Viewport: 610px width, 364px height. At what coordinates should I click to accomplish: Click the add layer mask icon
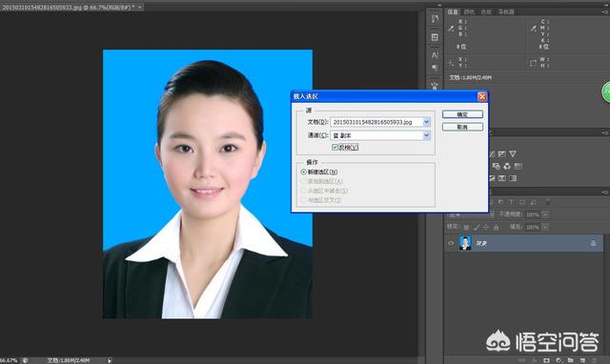pyautogui.click(x=546, y=360)
